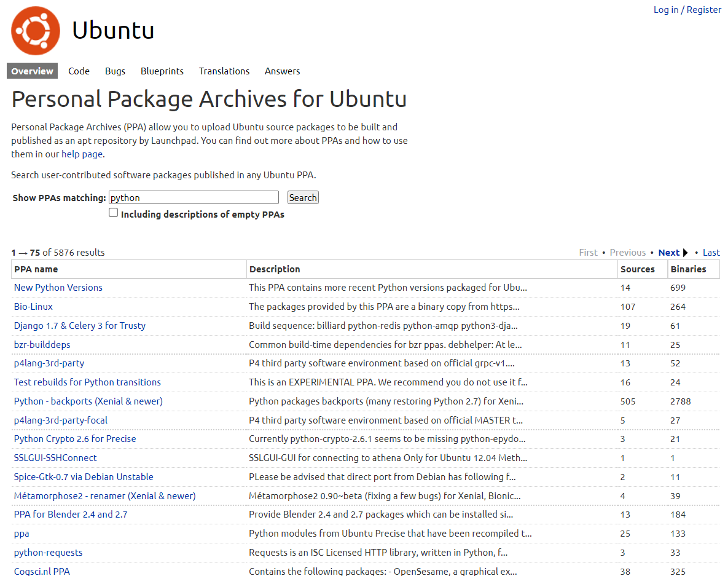Click the Ubuntu title text
Viewport: 728px width, 576px height.
coord(113,31)
